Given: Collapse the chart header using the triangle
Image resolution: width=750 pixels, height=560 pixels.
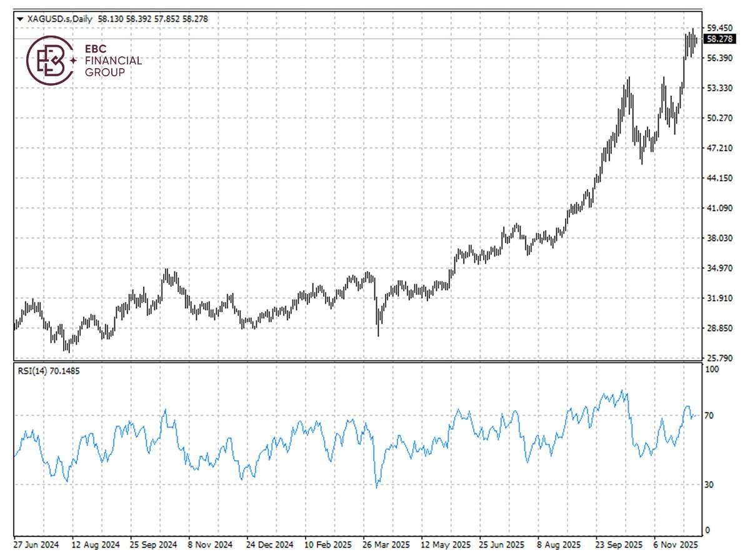Looking at the screenshot, I should [x=19, y=19].
